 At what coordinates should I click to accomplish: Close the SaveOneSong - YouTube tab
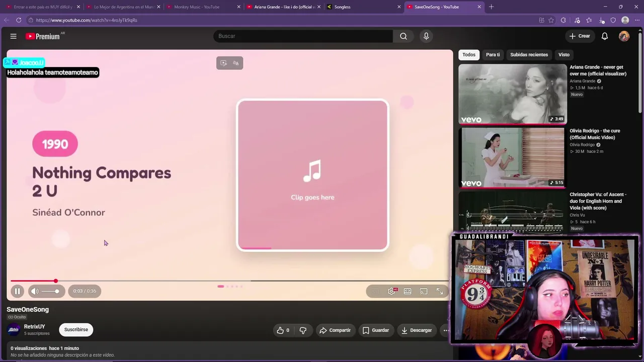[x=479, y=7]
